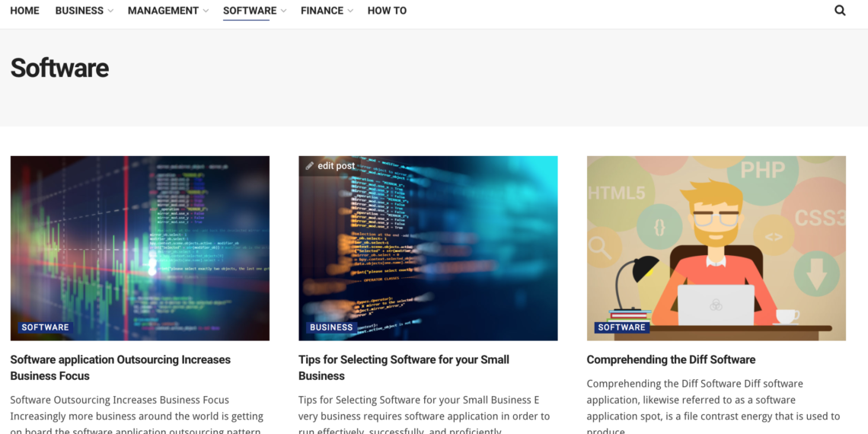Open the MANAGEMENT menu item
Image resolution: width=868 pixels, height=434 pixels.
tap(163, 11)
